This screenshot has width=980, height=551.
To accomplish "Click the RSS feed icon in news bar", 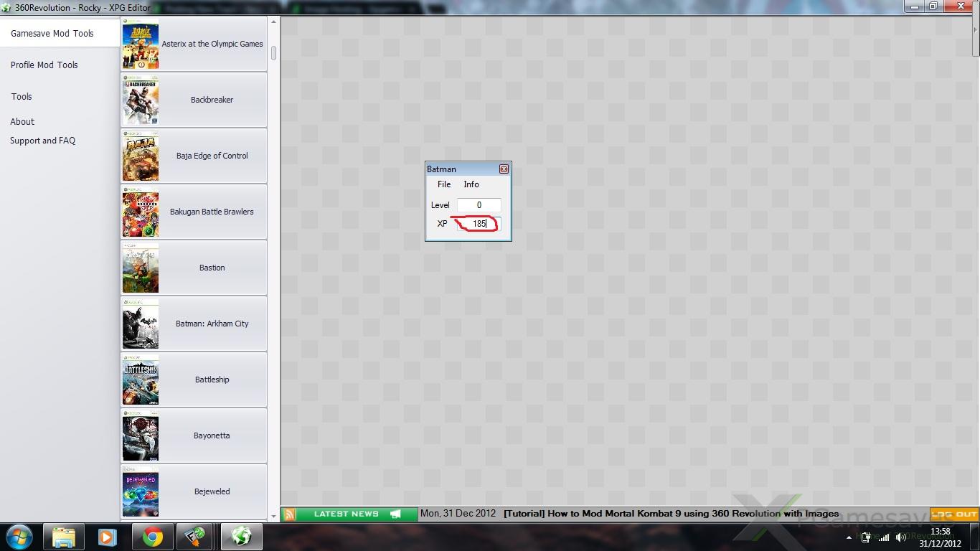I will [x=289, y=514].
